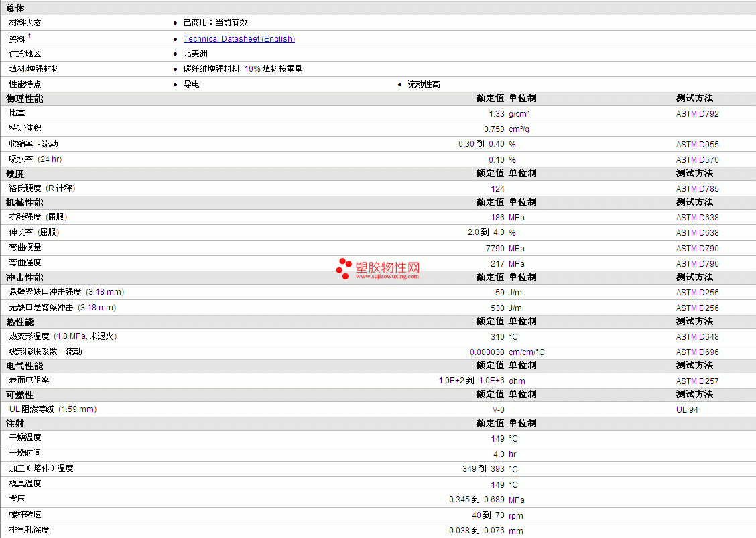Click the 电气性能 section header

click(25, 366)
